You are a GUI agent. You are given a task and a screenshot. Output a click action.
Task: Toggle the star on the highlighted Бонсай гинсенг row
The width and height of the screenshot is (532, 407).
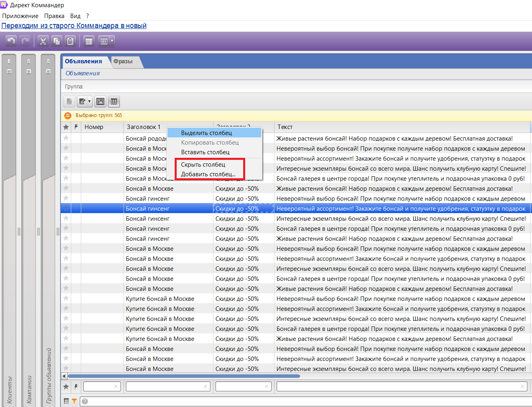pos(66,208)
